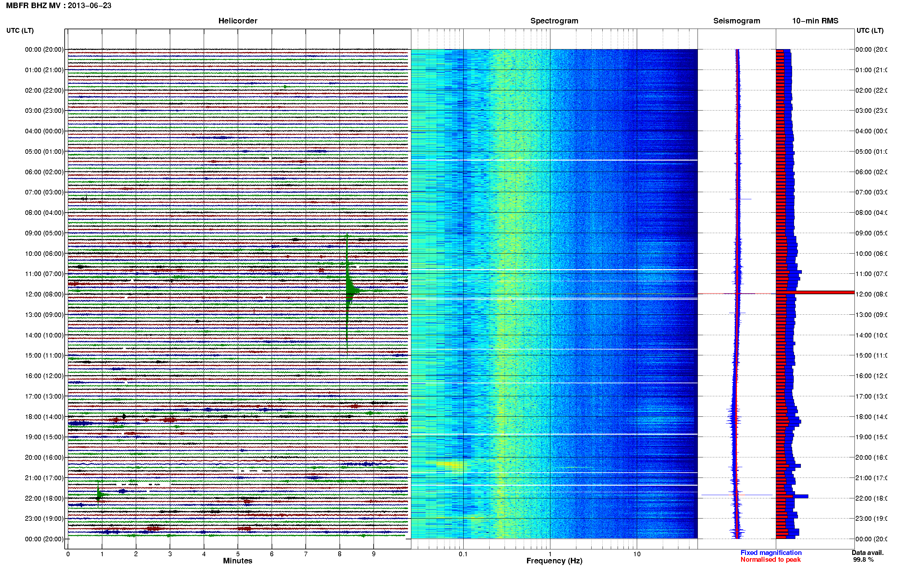924x578 pixels.
Task: Click the '03:00 (23:00)' helicorder time label
Action: [x=44, y=111]
